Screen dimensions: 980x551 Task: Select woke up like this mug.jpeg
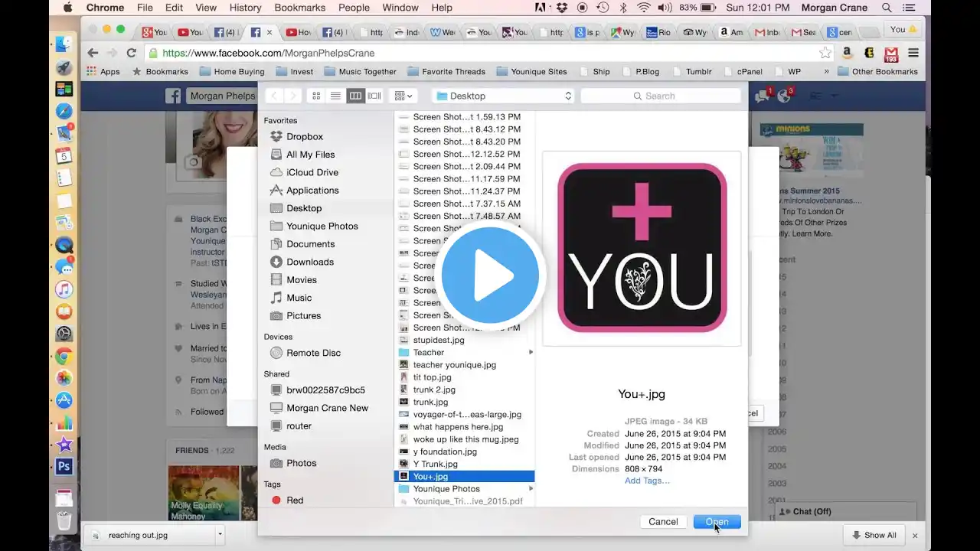465,439
